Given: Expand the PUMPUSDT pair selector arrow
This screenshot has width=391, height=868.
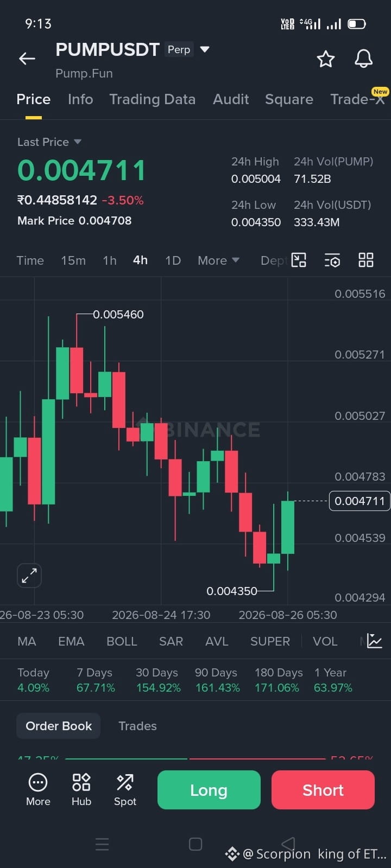Looking at the screenshot, I should 205,49.
